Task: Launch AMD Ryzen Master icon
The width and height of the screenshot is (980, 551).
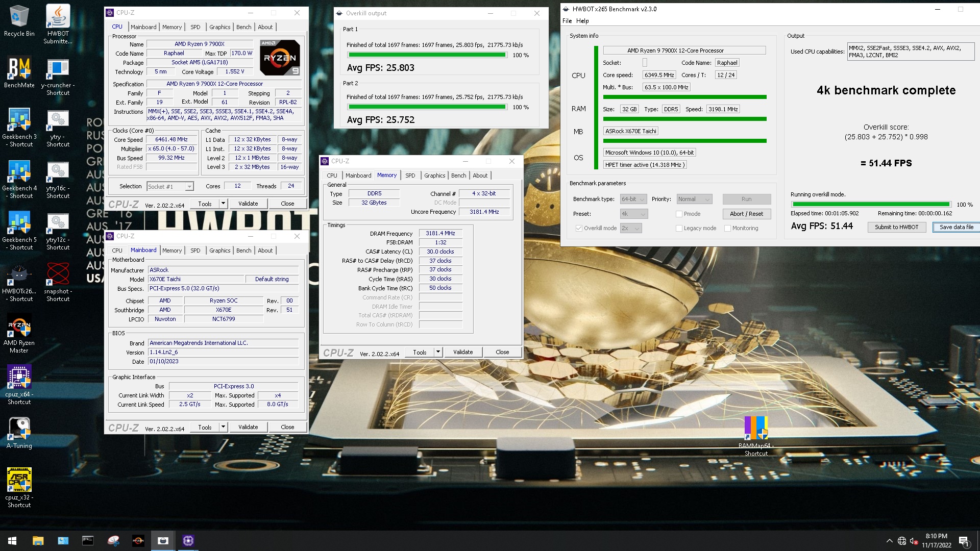Action: 19,334
